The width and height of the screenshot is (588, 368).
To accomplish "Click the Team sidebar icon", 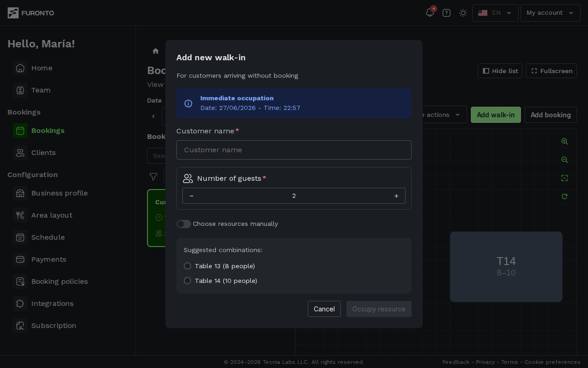I will 20,90.
